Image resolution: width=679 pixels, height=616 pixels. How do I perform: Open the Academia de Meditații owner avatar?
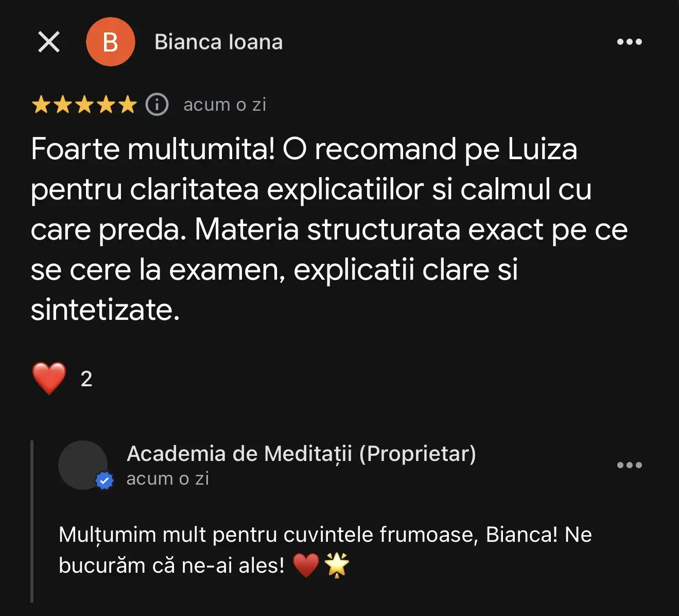click(x=83, y=465)
